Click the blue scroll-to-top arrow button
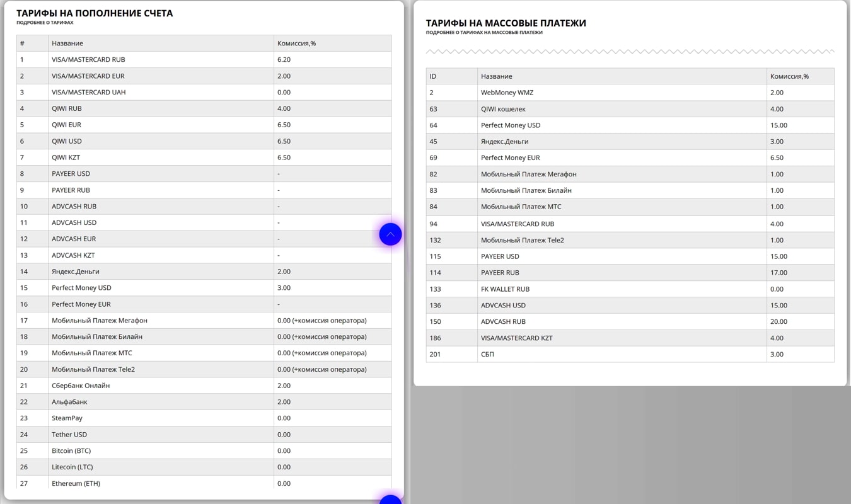The width and height of the screenshot is (851, 504). (390, 234)
